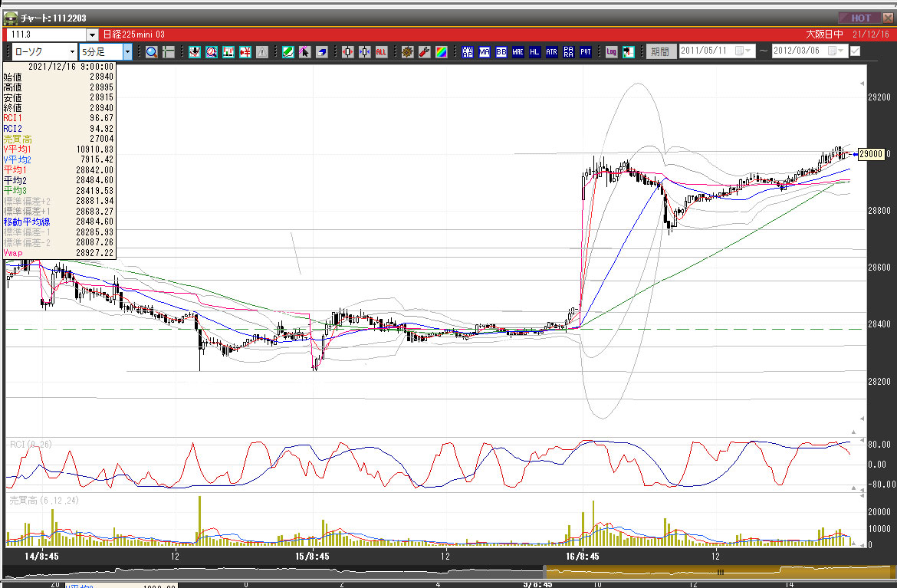The image size is (897, 588).
Task: Open the red wrench settings tool
Action: tap(425, 52)
